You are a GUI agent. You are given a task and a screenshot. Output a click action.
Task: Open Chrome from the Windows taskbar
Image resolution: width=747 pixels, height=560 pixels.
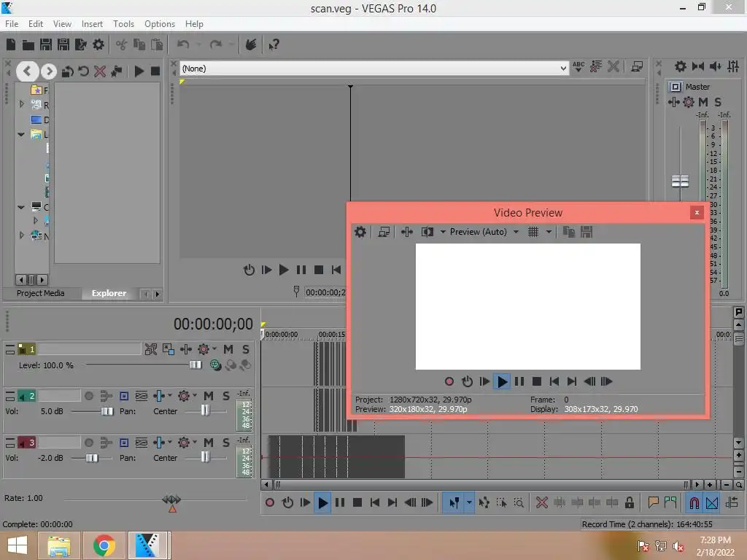pos(104,545)
